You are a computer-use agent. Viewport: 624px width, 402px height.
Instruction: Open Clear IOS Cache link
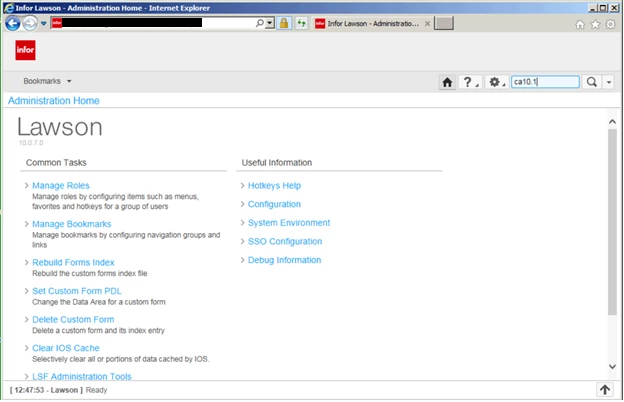pyautogui.click(x=66, y=348)
